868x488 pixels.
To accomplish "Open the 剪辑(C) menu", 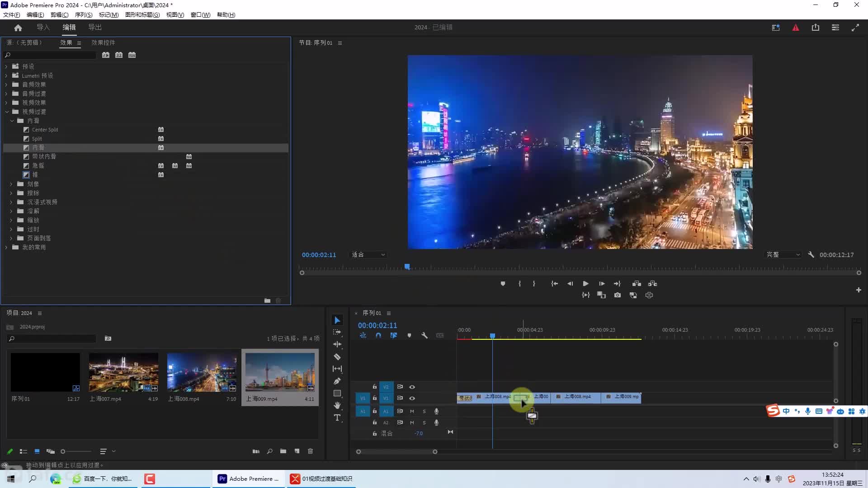I will click(59, 15).
